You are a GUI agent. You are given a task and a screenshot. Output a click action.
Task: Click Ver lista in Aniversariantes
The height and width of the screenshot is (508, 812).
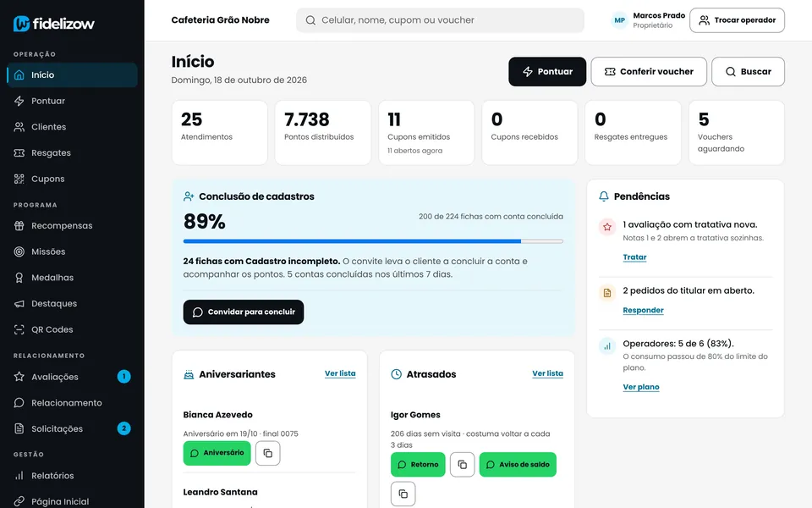click(340, 373)
